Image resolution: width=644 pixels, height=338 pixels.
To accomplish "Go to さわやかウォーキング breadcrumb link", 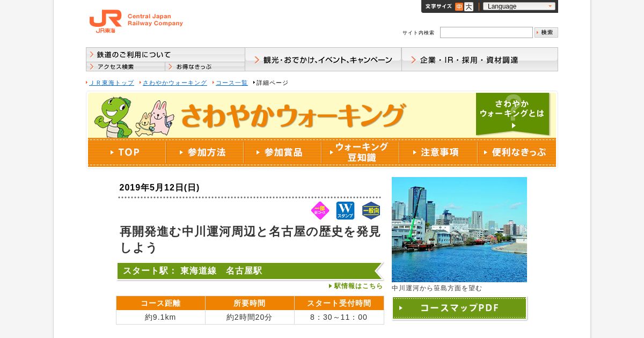I will (x=175, y=83).
